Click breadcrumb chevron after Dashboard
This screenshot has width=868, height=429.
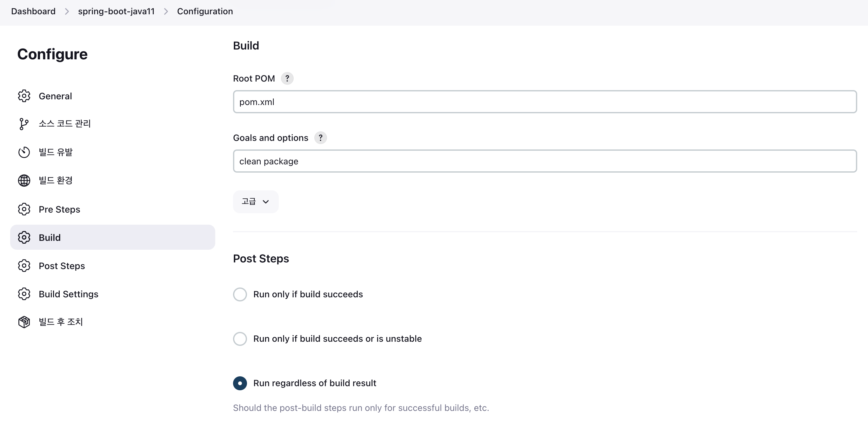point(67,11)
